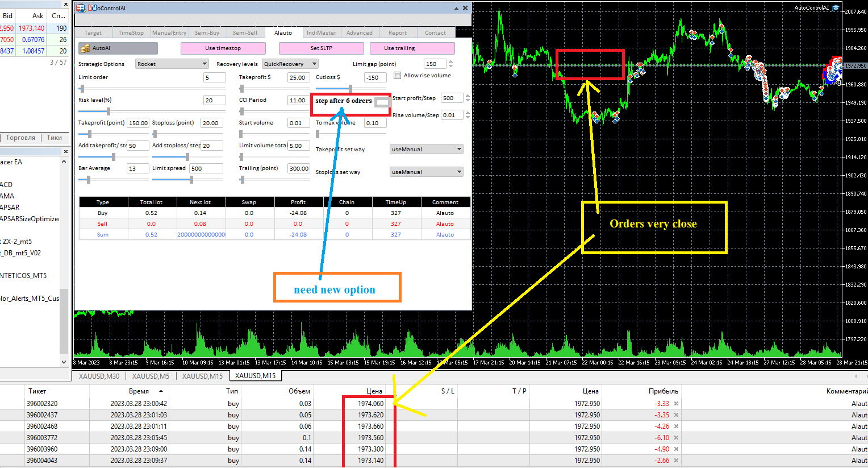Viewport: 868px width, 468px height.
Task: Close position 396002320 using its x icon
Action: point(676,404)
